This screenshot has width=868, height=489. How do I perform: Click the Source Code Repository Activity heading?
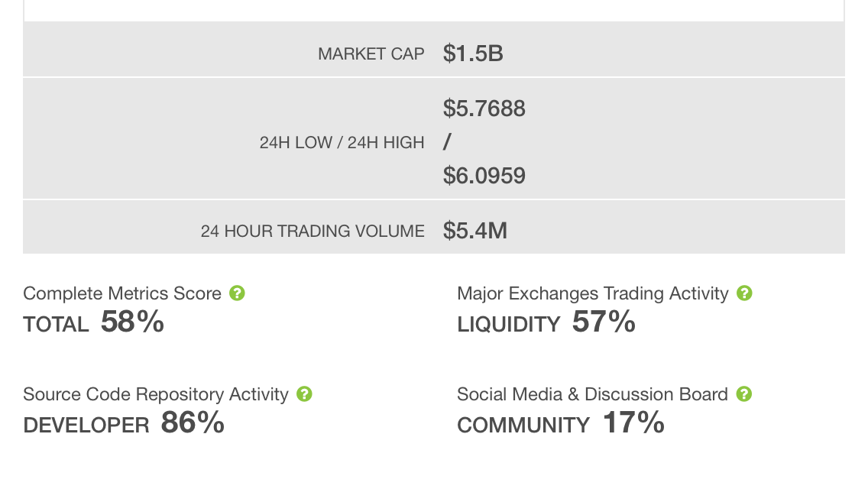(156, 394)
